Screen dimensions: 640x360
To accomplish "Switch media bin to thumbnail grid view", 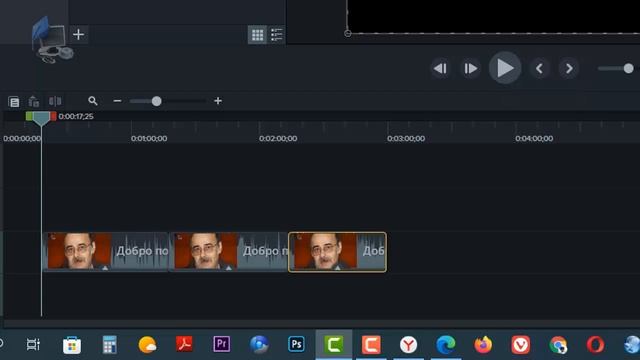I will pyautogui.click(x=257, y=35).
